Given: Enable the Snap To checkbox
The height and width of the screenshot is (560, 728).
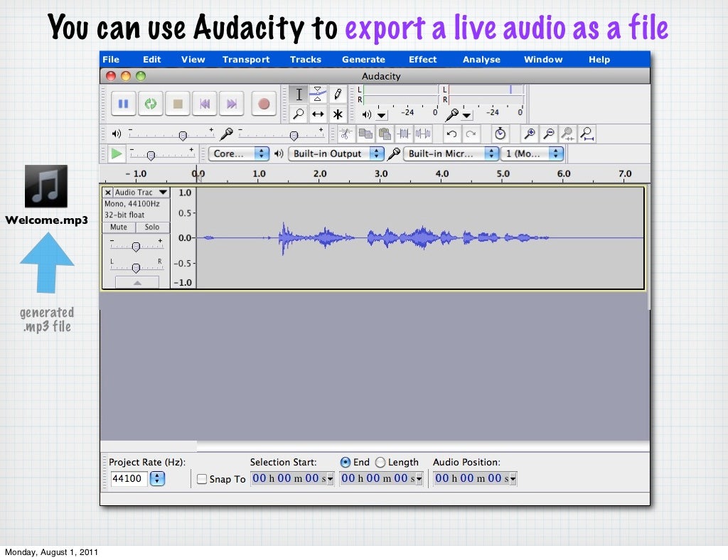Looking at the screenshot, I should point(202,479).
